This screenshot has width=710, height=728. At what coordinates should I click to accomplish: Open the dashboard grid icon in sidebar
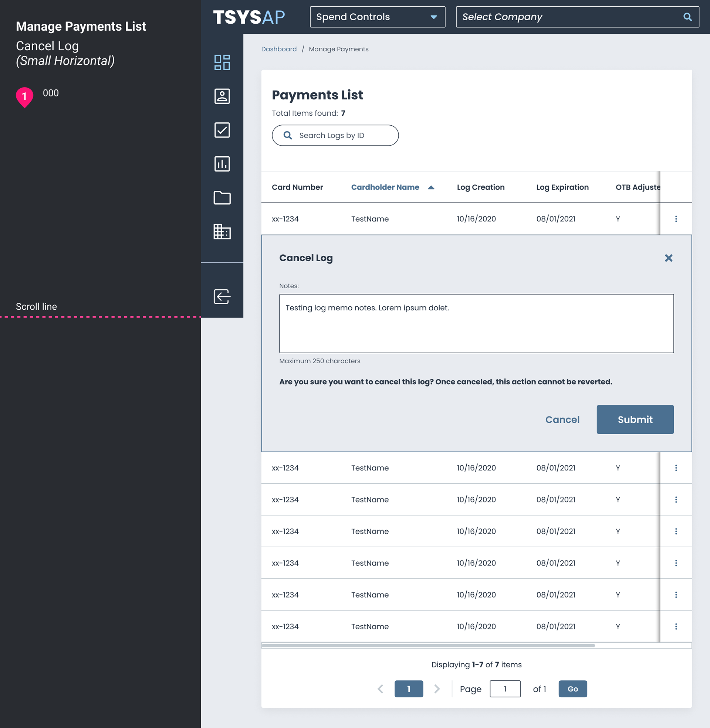point(222,62)
